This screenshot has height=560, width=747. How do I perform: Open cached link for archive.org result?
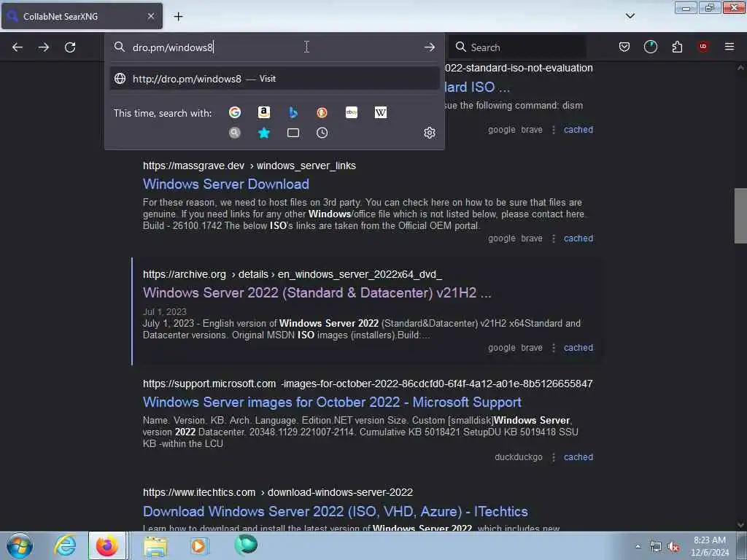tap(578, 348)
